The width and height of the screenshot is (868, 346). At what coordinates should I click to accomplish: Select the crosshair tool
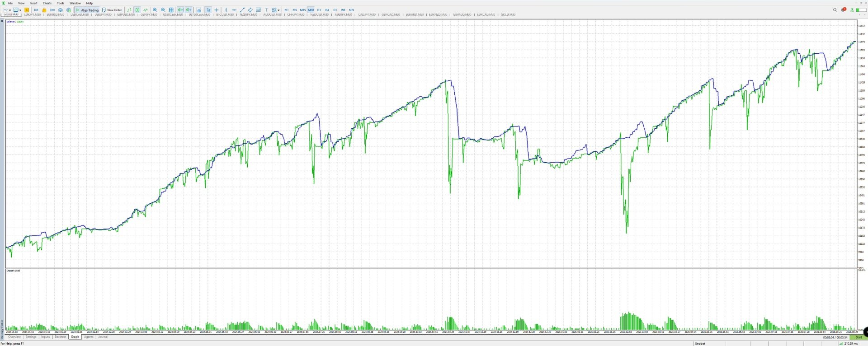[217, 10]
